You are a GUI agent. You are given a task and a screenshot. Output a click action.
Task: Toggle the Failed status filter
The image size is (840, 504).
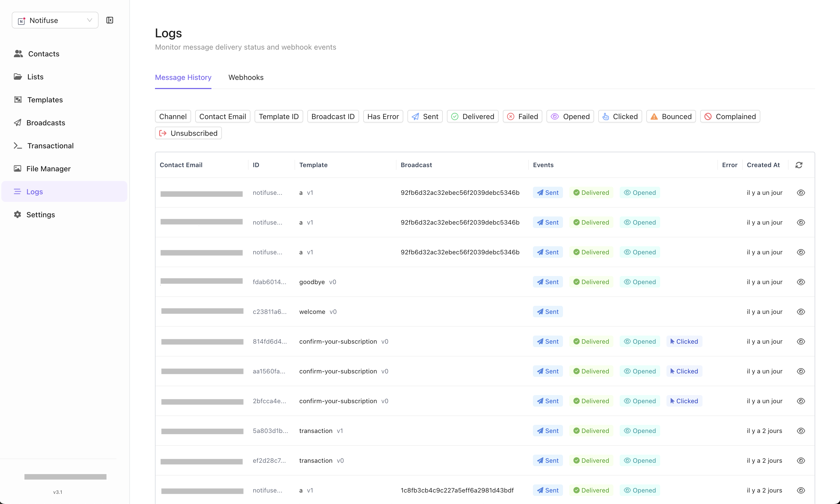pos(522,116)
